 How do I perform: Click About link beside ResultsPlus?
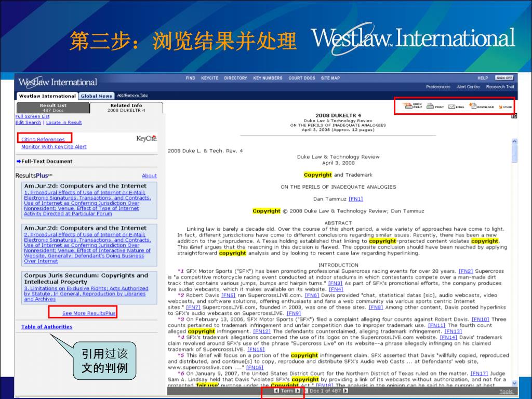[x=149, y=176]
